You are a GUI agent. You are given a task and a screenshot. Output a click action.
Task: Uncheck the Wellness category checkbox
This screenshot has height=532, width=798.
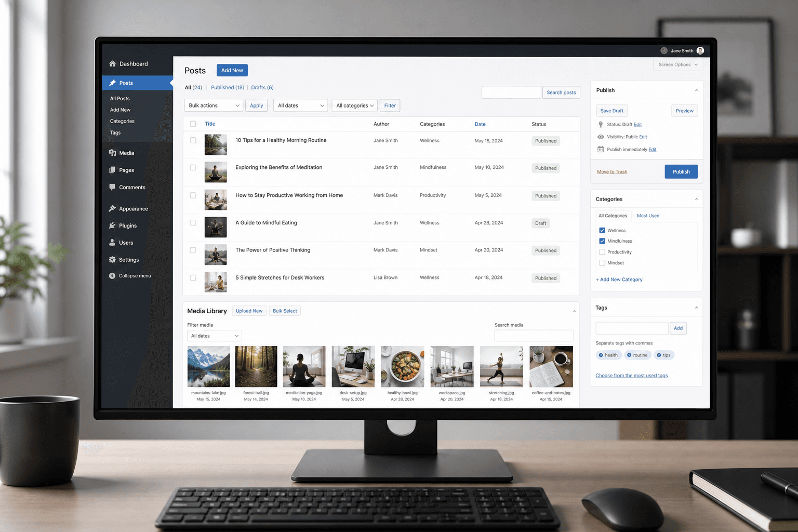(x=602, y=230)
